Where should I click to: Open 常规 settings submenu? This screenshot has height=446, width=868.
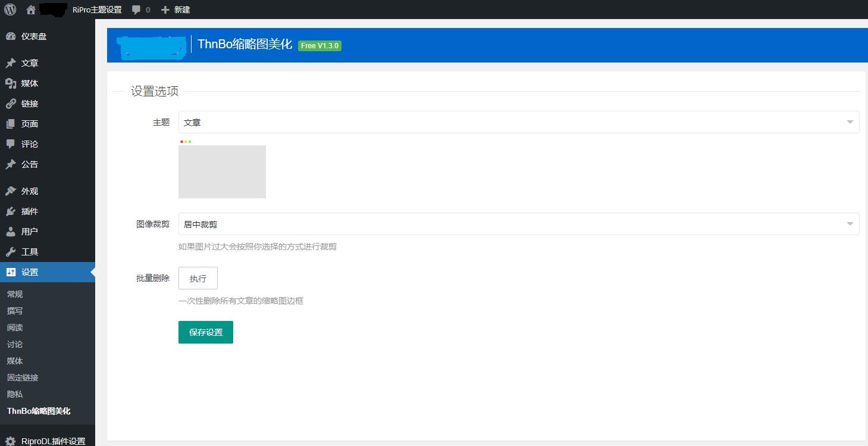(15, 294)
